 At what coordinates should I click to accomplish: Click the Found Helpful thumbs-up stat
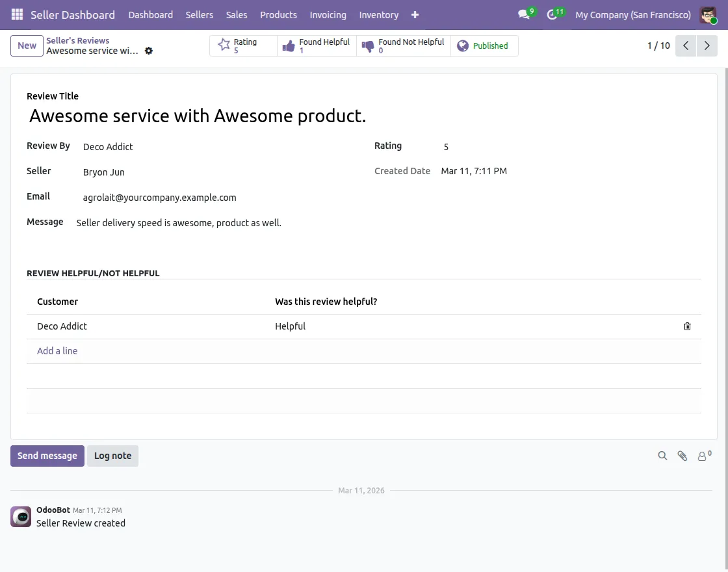click(x=317, y=45)
